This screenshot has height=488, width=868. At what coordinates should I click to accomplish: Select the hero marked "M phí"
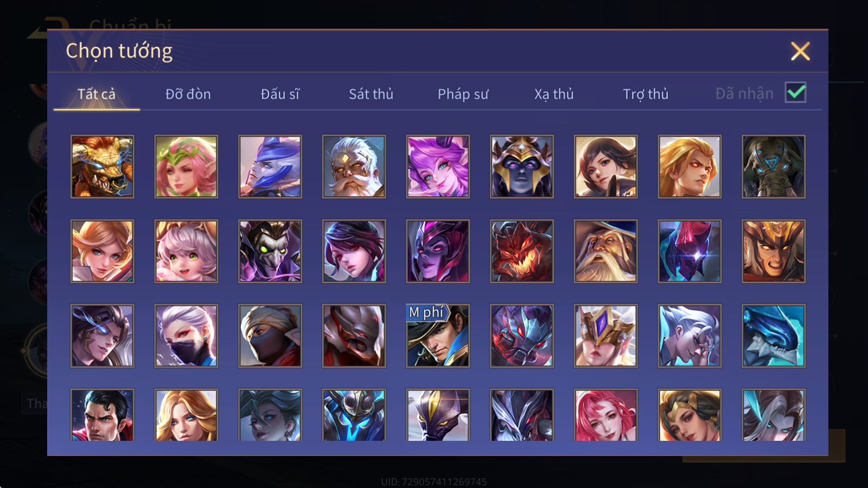pos(438,336)
